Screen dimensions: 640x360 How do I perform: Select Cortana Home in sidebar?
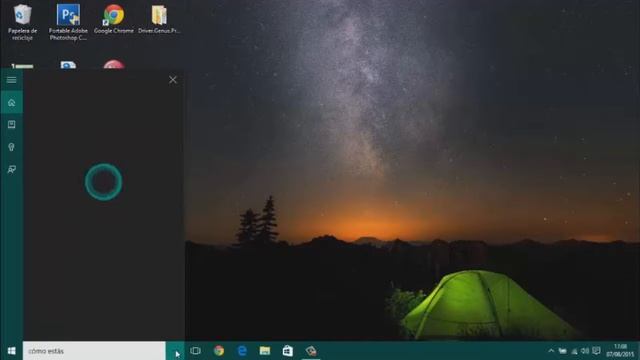pyautogui.click(x=11, y=102)
